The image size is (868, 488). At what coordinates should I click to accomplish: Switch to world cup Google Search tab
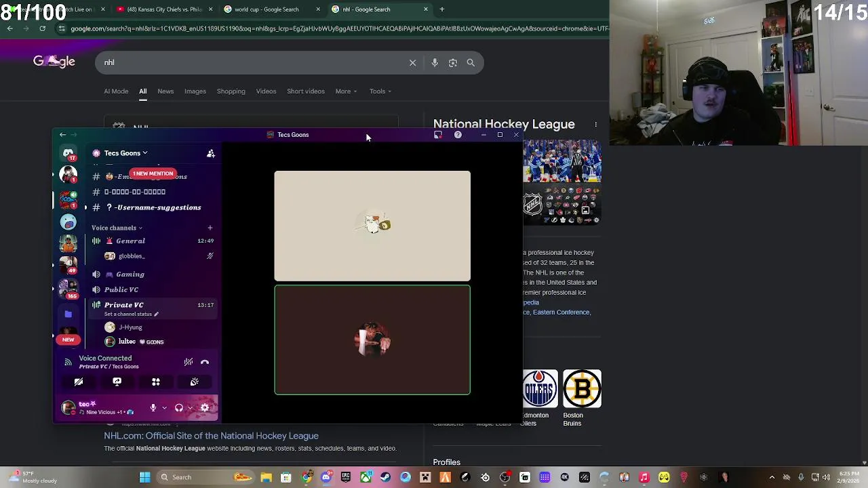coord(271,9)
